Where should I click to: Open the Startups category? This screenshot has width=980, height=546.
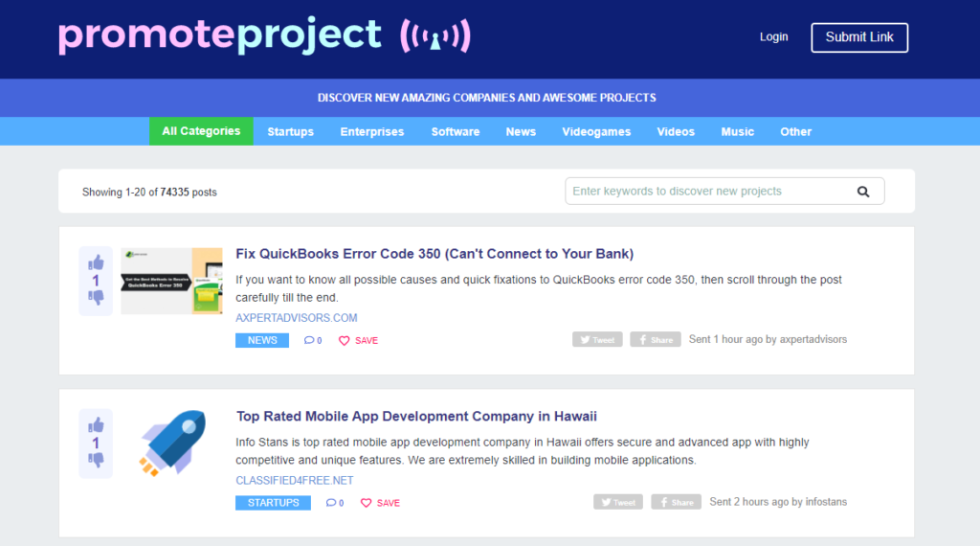pyautogui.click(x=291, y=132)
